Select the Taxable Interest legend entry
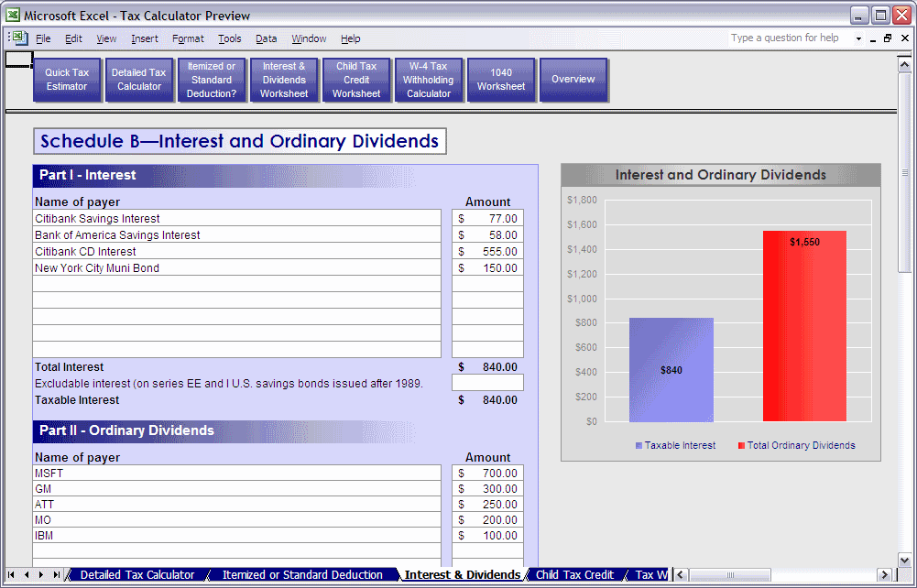This screenshot has height=588, width=917. tap(675, 445)
